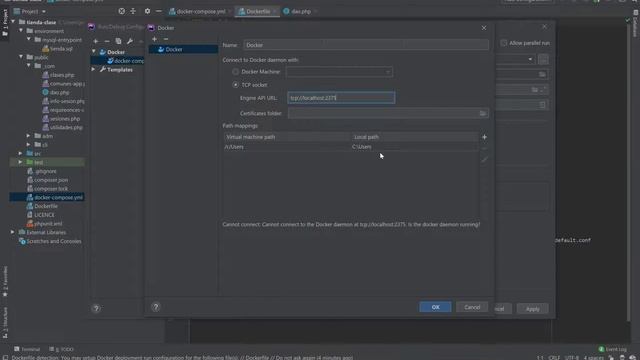Click Apply in the Run/Debug Configurations dialog
Screen dimensions: 640x360
pyautogui.click(x=532, y=309)
